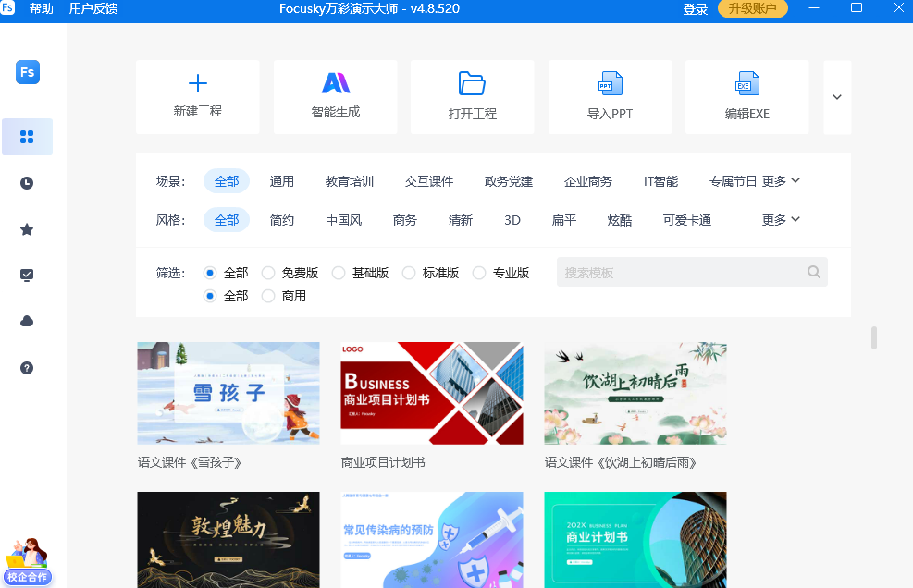Open the 帮助 menu
Viewport: 913px width, 588px height.
point(40,9)
